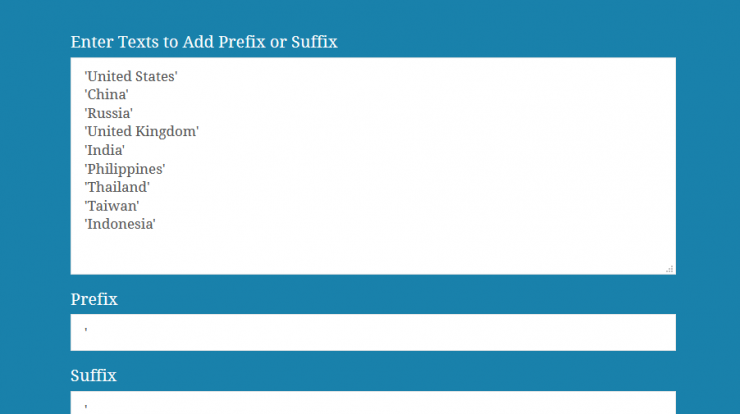Click the blue background beside the heading
Image resolution: width=740 pixels, height=414 pixels.
click(519, 42)
